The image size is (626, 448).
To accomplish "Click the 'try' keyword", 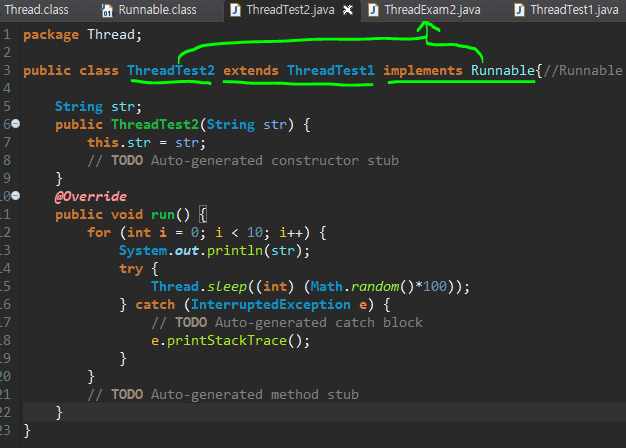I will 131,269.
